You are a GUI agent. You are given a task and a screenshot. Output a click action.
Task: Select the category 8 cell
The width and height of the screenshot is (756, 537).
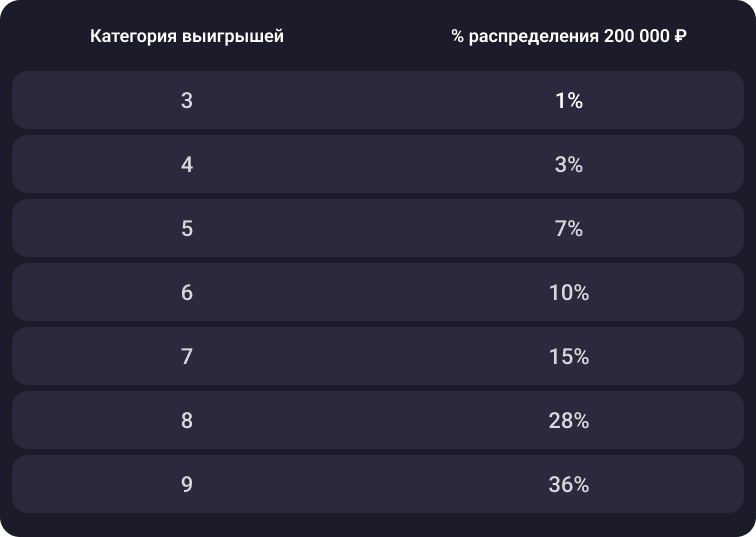point(187,421)
